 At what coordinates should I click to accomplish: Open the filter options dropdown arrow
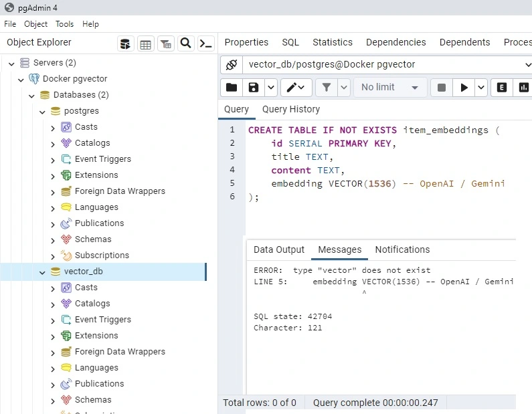pyautogui.click(x=344, y=88)
